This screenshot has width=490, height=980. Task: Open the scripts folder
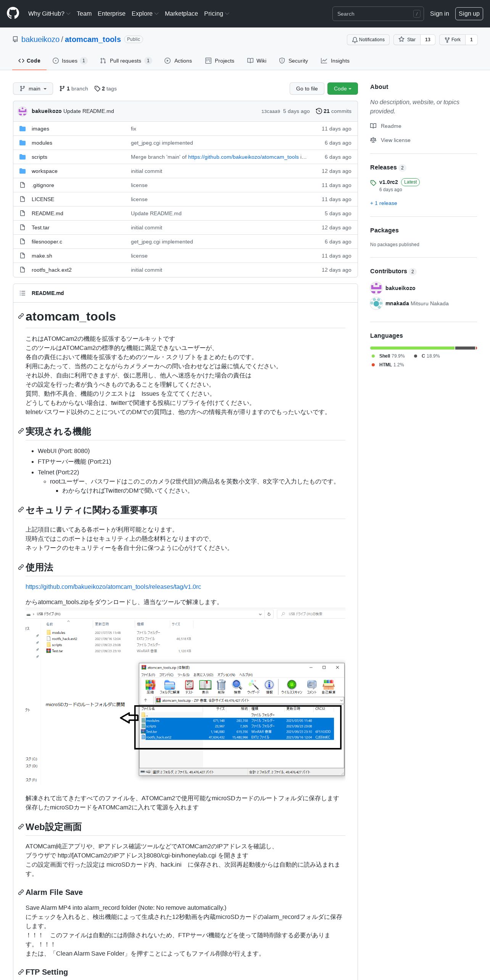point(39,157)
